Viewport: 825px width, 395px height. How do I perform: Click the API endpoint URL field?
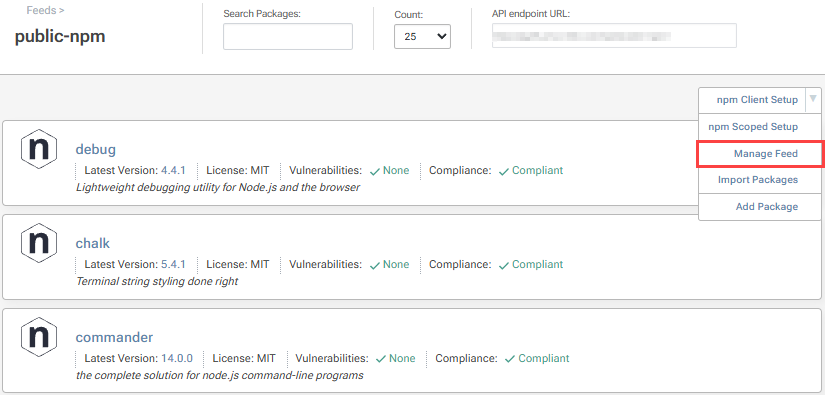614,36
